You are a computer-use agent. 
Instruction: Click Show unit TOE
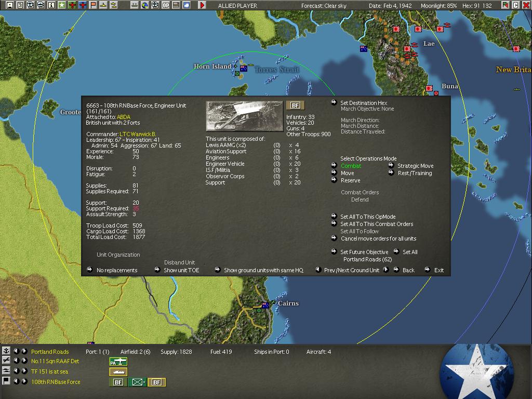pos(181,270)
